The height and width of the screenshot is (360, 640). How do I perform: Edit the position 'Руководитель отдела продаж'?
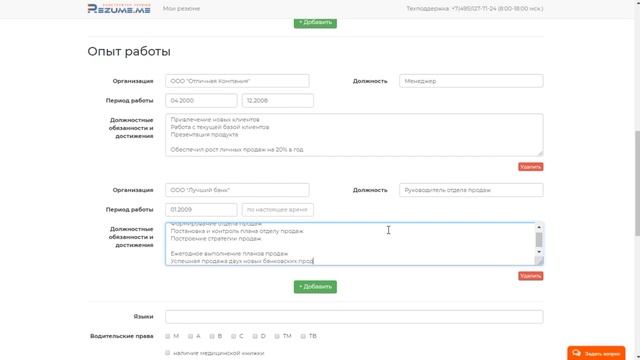point(471,190)
